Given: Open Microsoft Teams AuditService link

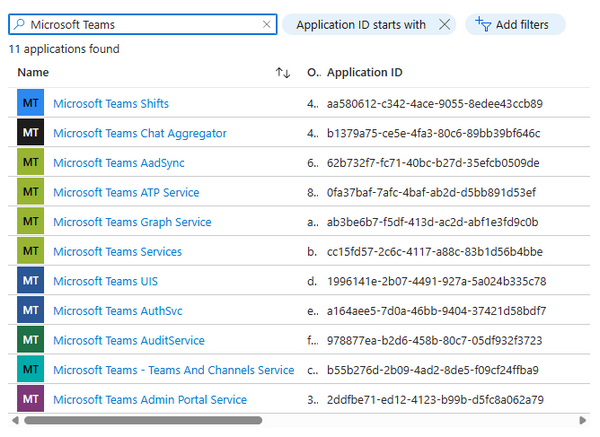Looking at the screenshot, I should [129, 341].
